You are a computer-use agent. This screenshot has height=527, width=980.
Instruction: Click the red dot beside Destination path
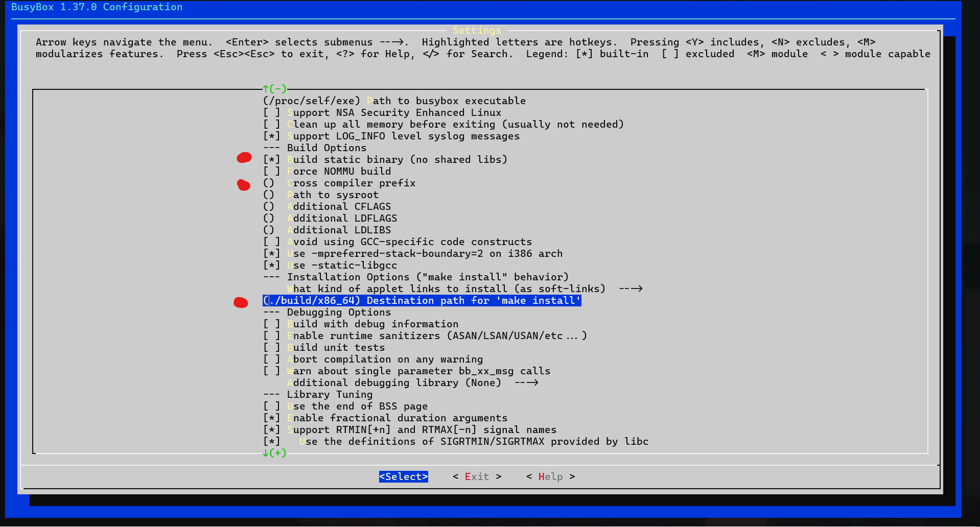pyautogui.click(x=241, y=303)
